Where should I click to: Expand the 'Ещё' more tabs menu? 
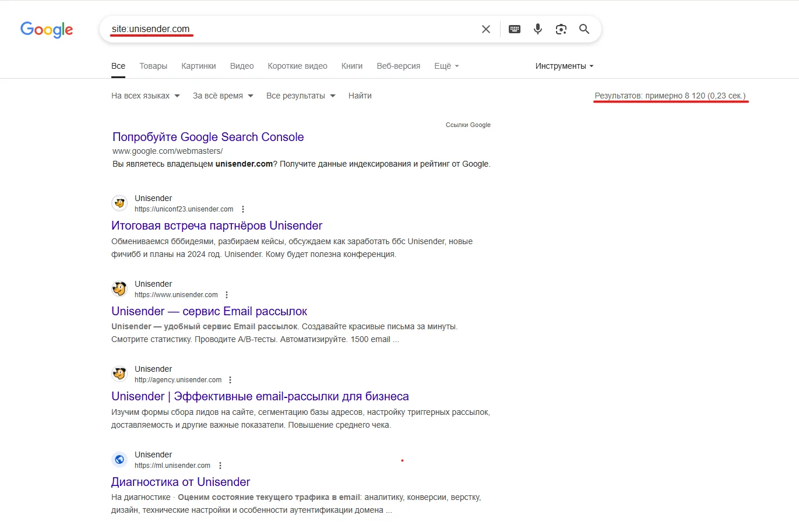[x=446, y=66]
